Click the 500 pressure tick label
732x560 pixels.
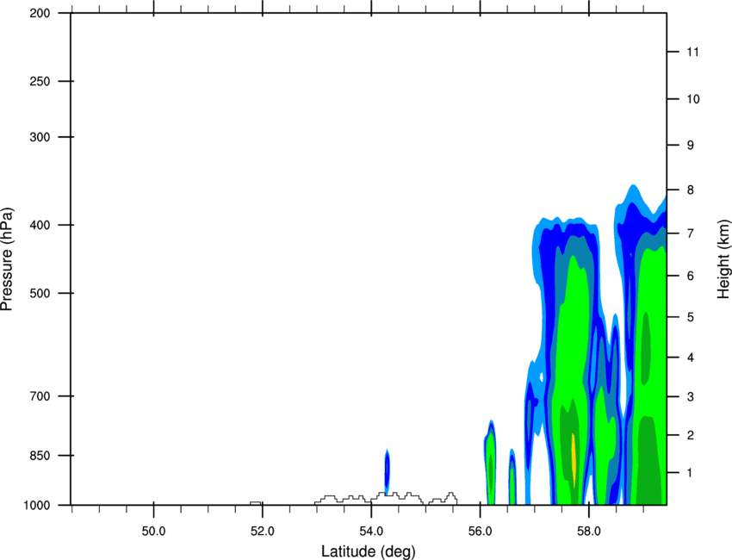[x=40, y=293]
